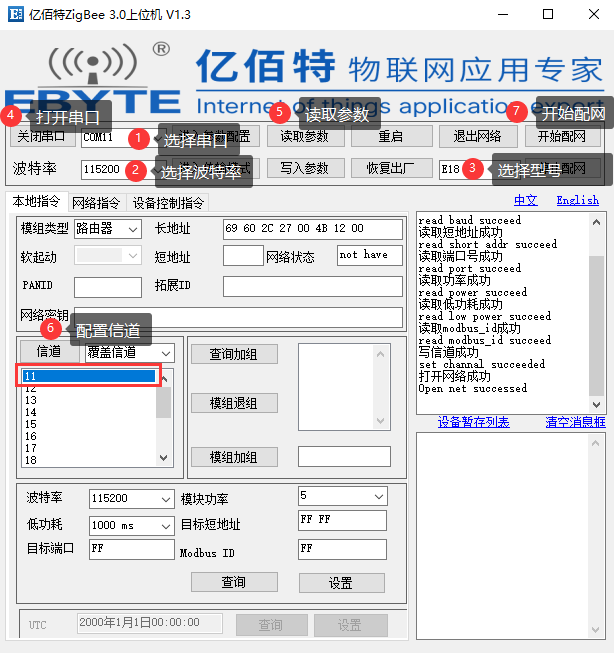Click the 'set channal succeeded' log line

pos(482,364)
